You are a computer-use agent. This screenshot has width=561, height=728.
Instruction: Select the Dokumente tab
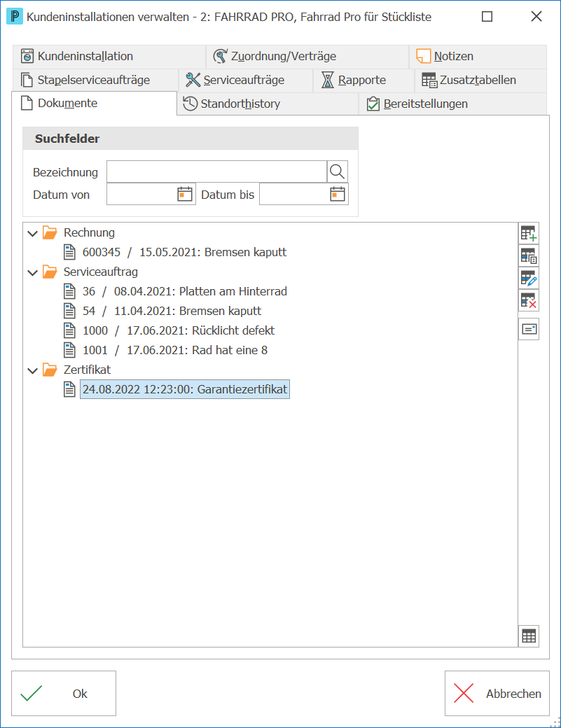[95, 103]
